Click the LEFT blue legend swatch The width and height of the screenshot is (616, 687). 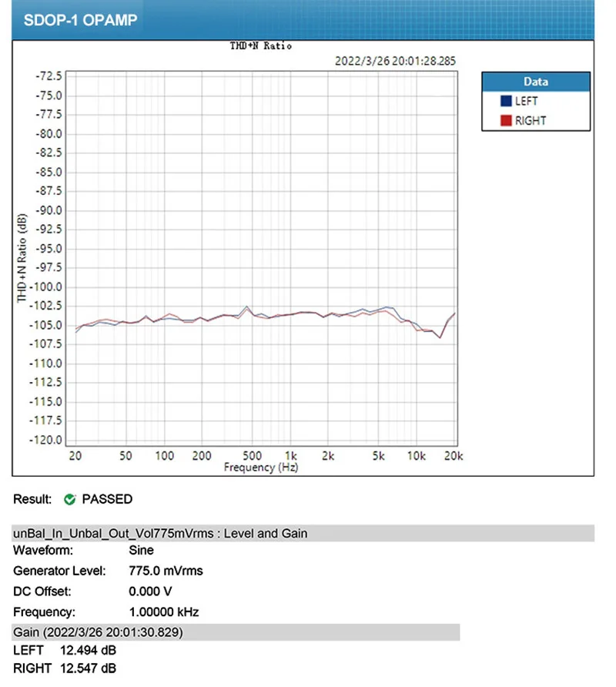506,101
